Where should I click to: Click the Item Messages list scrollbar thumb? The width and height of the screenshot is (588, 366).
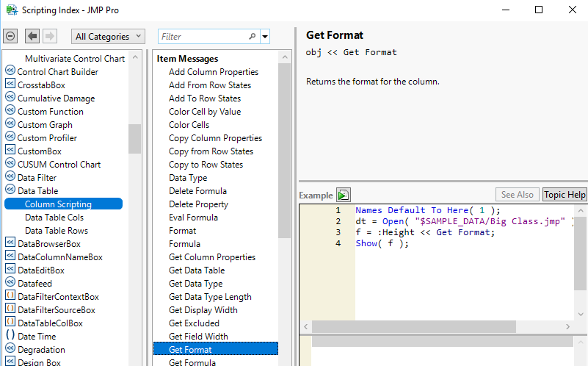(285, 150)
